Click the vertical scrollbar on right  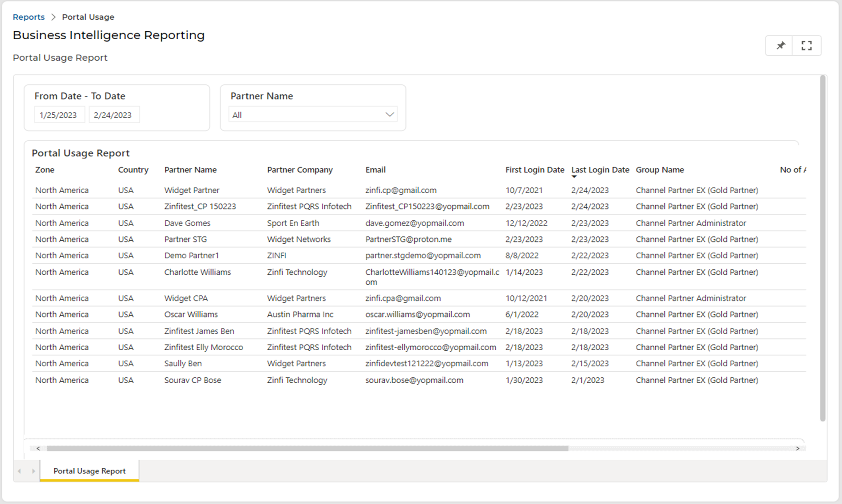(x=822, y=248)
